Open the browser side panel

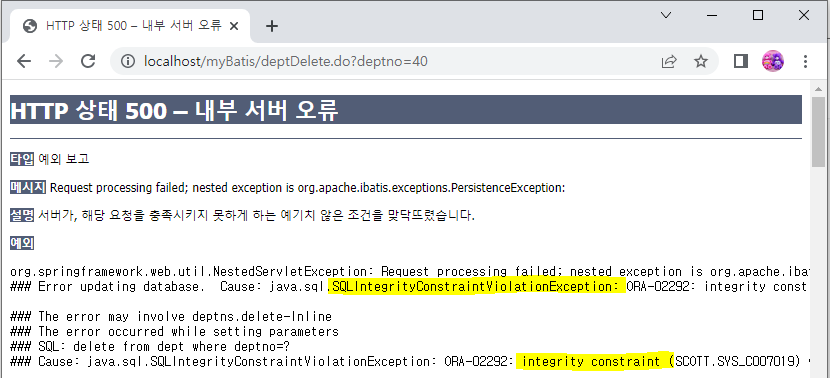[741, 62]
